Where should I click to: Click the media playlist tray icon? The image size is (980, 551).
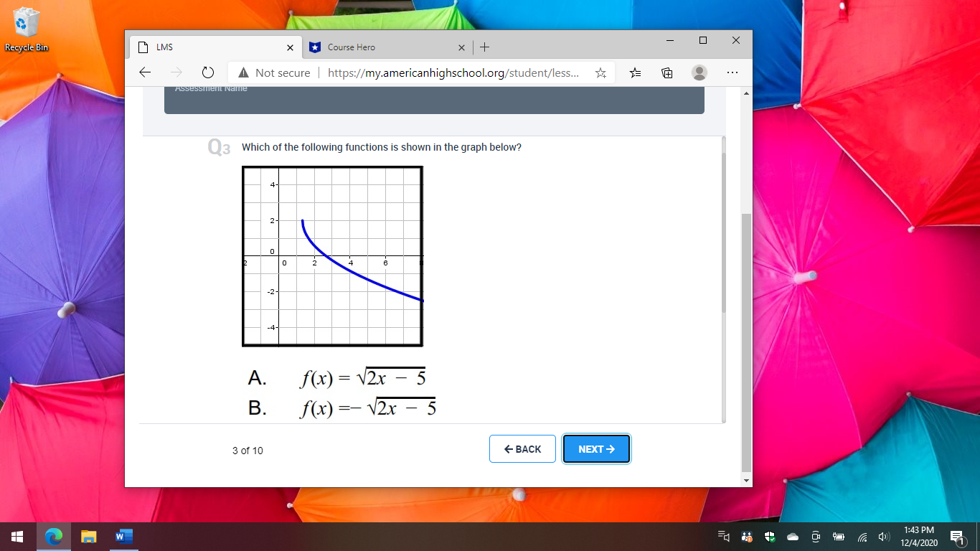pos(724,536)
